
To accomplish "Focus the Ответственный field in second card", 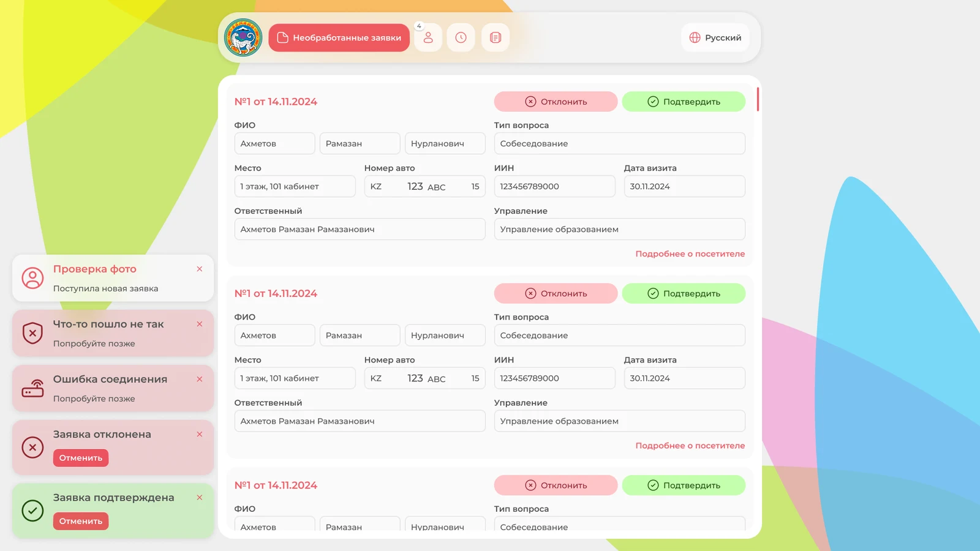I will click(360, 421).
